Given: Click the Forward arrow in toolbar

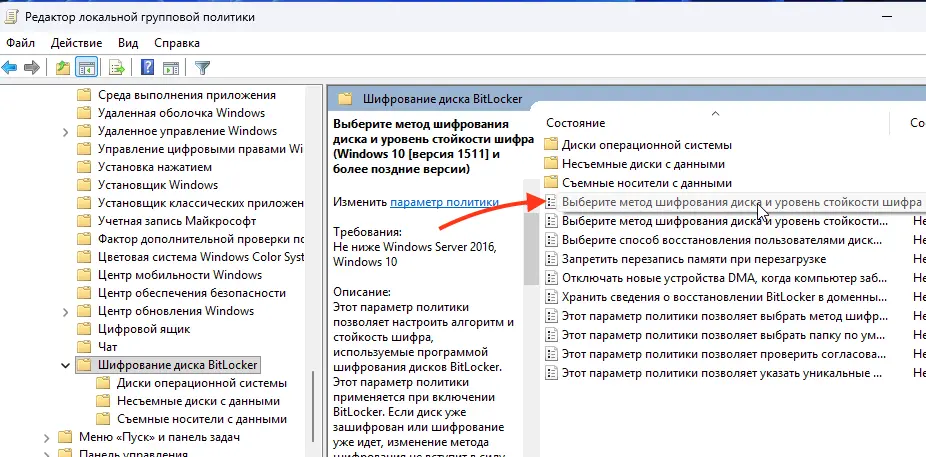Looking at the screenshot, I should (32, 68).
